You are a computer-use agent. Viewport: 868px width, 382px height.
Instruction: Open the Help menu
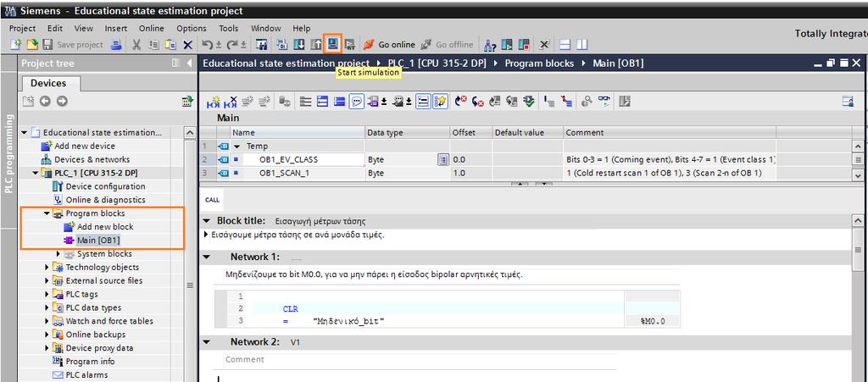coord(302,28)
